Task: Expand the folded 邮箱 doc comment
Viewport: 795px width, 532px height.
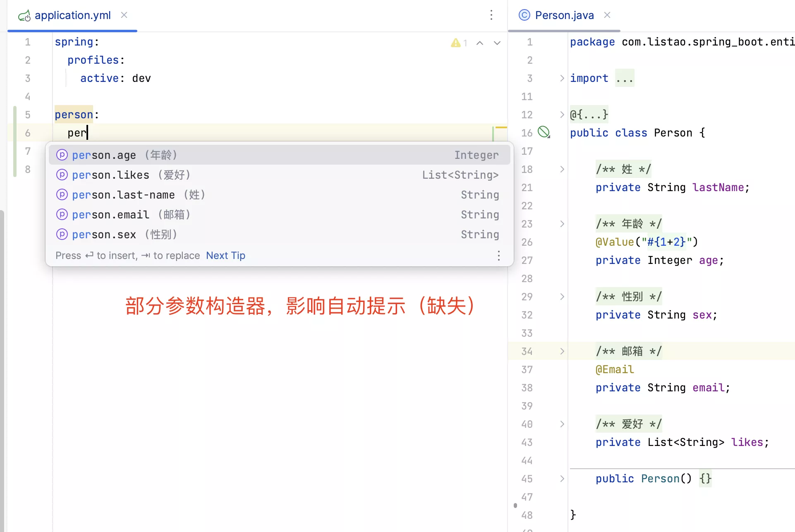Action: [x=562, y=351]
